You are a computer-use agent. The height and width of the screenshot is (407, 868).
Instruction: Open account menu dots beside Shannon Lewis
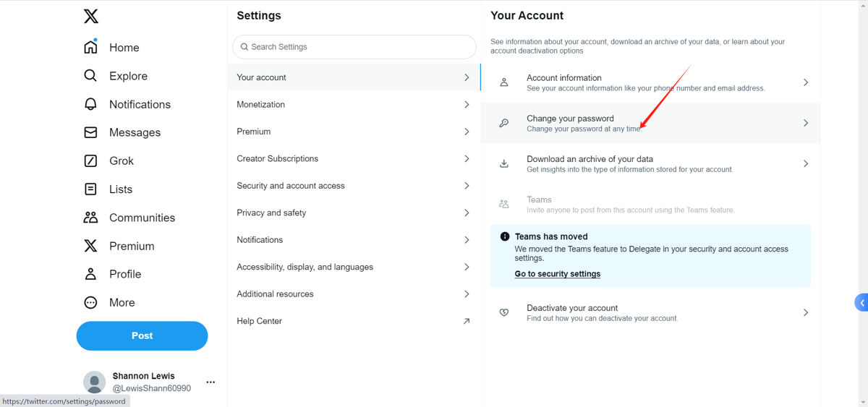point(210,382)
